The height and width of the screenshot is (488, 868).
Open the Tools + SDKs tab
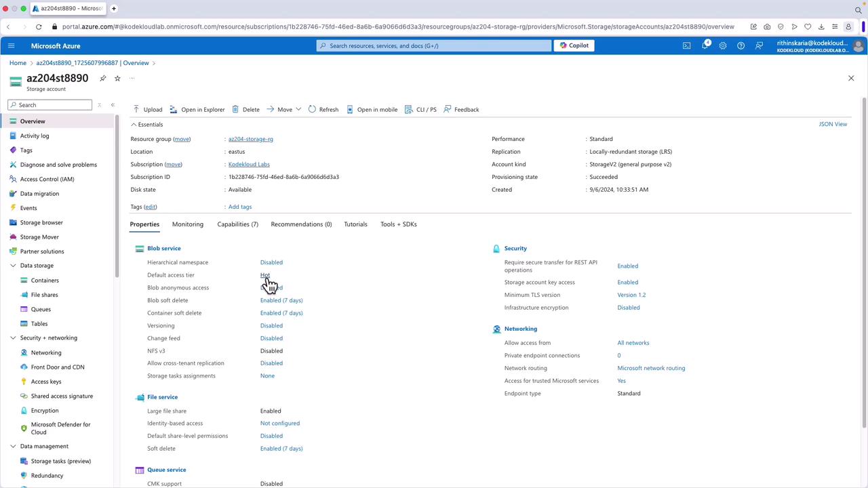399,224
